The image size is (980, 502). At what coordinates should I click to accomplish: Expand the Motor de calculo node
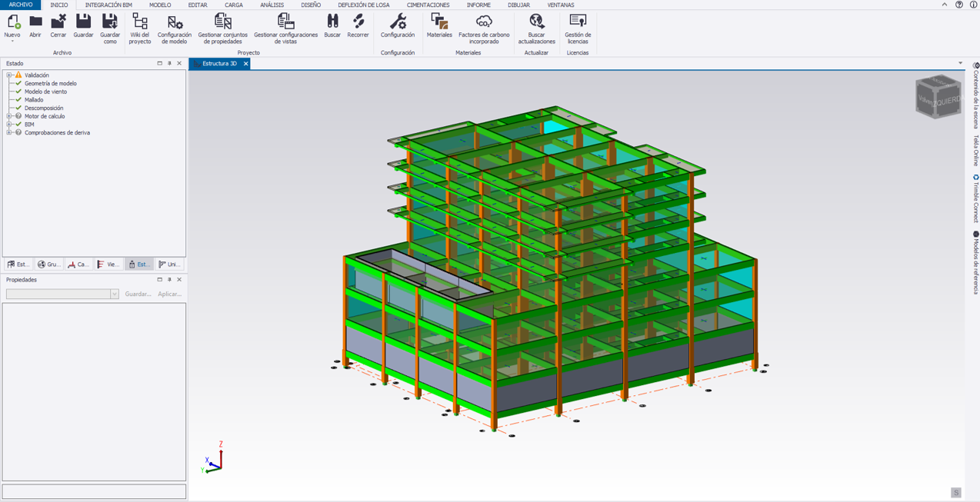tap(9, 116)
